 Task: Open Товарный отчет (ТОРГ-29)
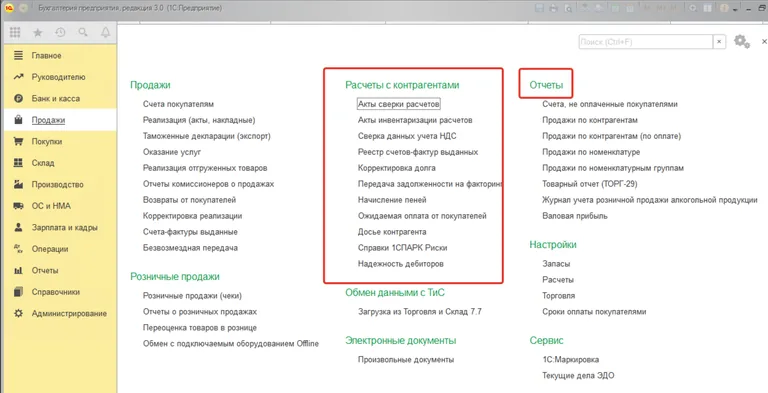click(x=590, y=184)
